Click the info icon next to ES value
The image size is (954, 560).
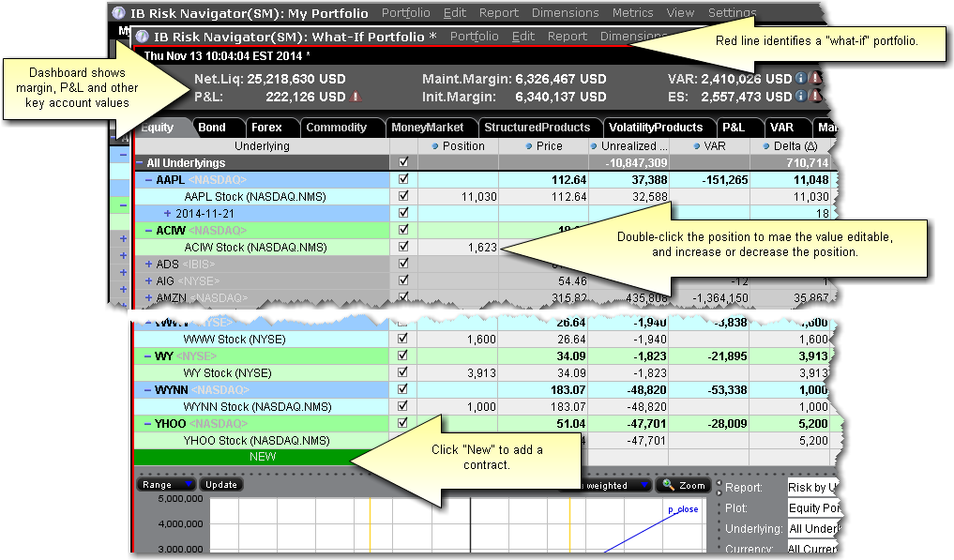pyautogui.click(x=801, y=97)
